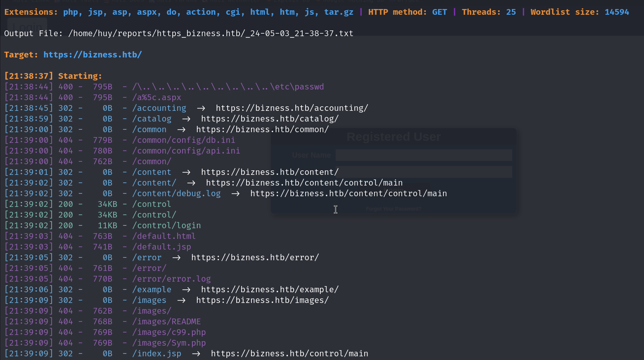Click the faint Forgot Your Password link
Screen dimensions: 644x360
click(x=393, y=209)
